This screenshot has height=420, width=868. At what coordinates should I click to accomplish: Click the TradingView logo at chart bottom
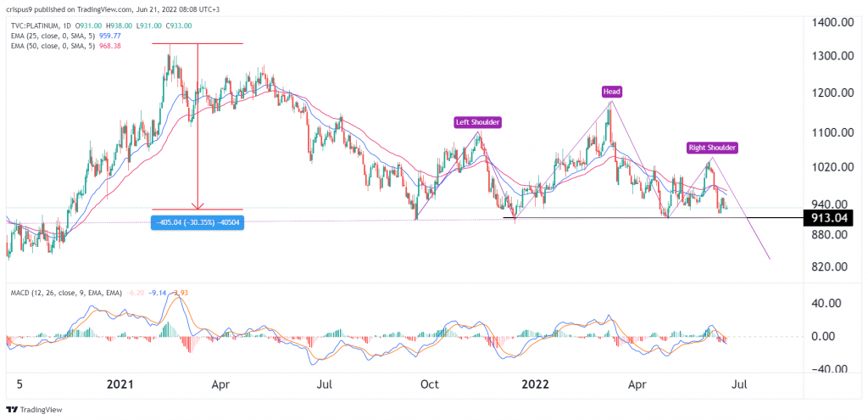[34, 410]
